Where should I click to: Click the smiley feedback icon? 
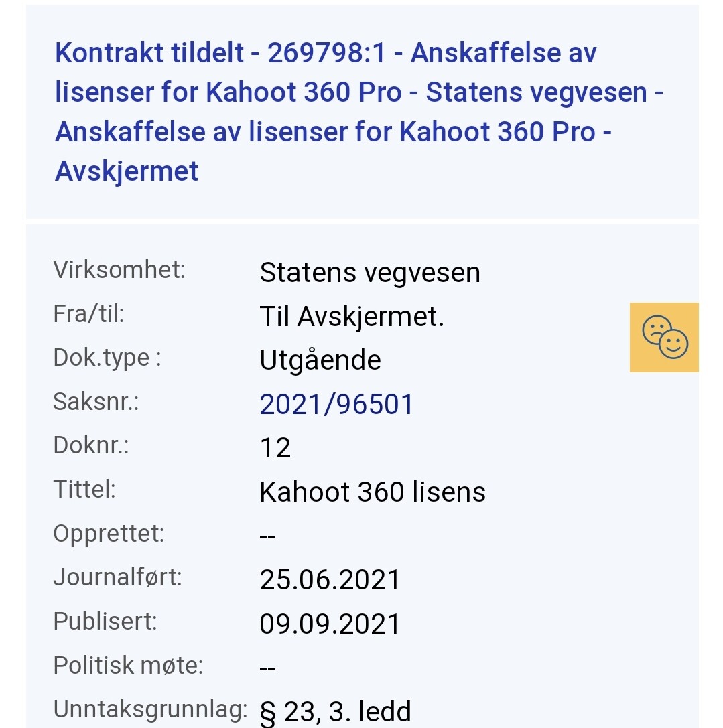tap(664, 338)
